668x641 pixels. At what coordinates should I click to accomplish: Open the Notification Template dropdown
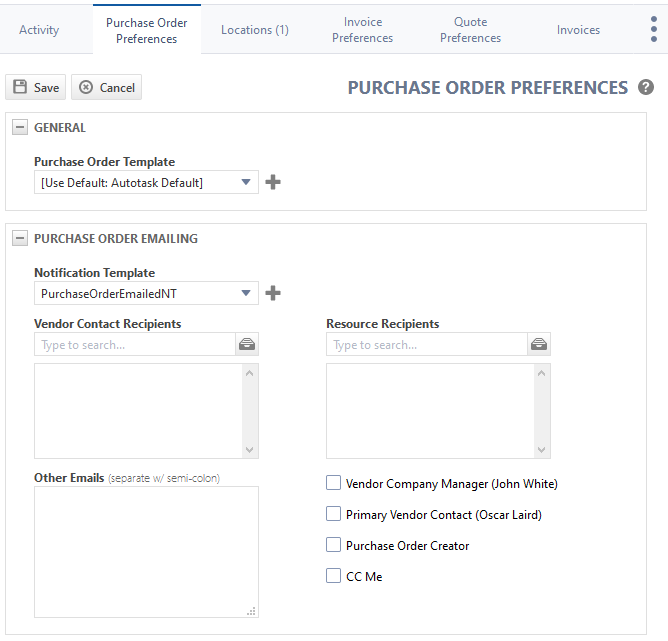pyautogui.click(x=146, y=293)
